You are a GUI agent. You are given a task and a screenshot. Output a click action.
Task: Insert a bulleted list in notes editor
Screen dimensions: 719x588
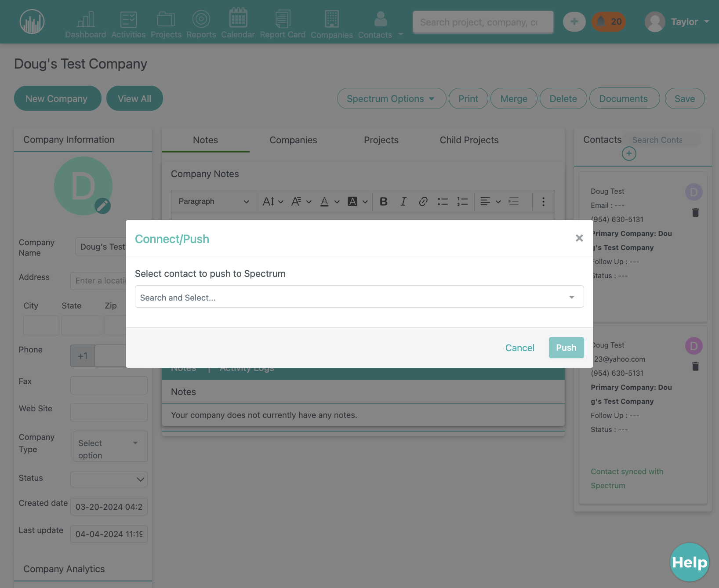coord(443,201)
